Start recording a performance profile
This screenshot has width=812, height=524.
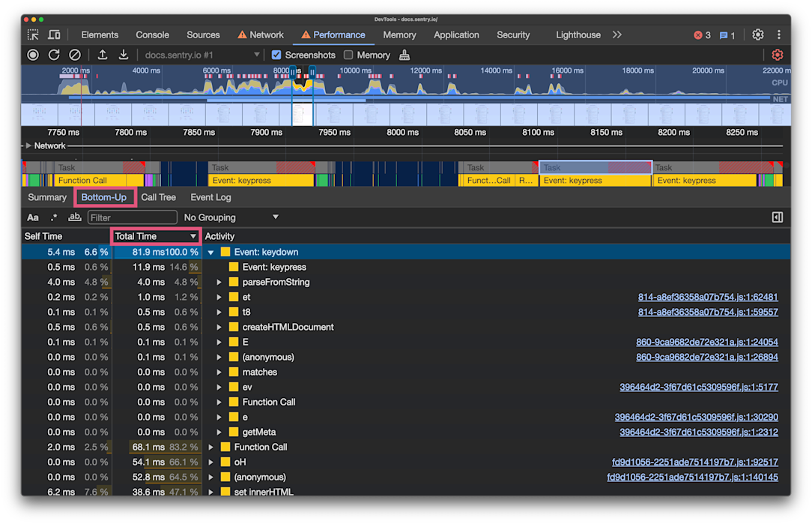pyautogui.click(x=33, y=55)
